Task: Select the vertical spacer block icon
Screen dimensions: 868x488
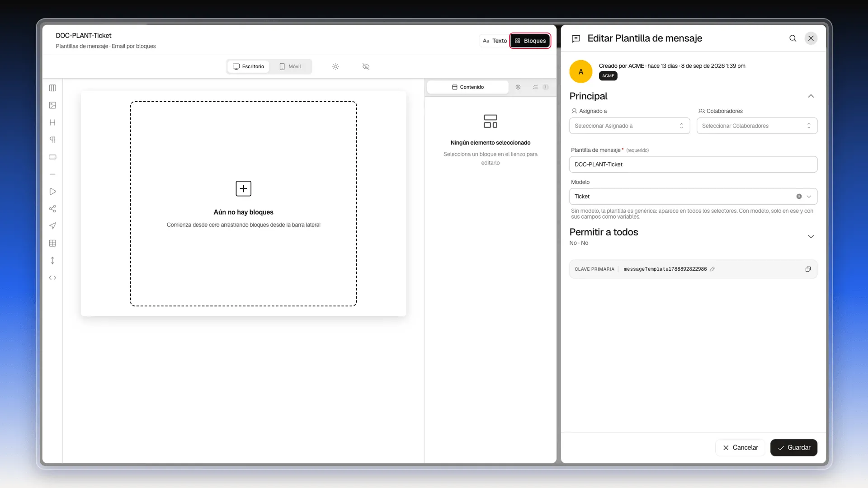Action: tap(52, 261)
